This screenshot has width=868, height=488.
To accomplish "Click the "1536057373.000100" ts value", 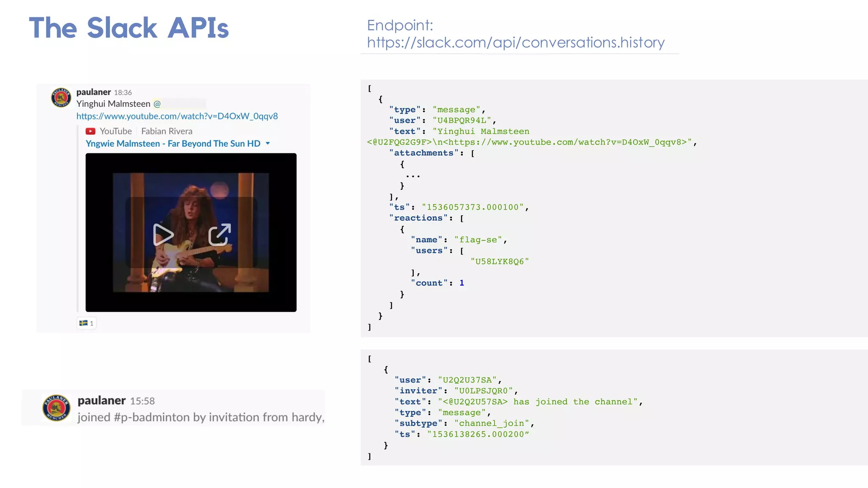I will tap(473, 207).
